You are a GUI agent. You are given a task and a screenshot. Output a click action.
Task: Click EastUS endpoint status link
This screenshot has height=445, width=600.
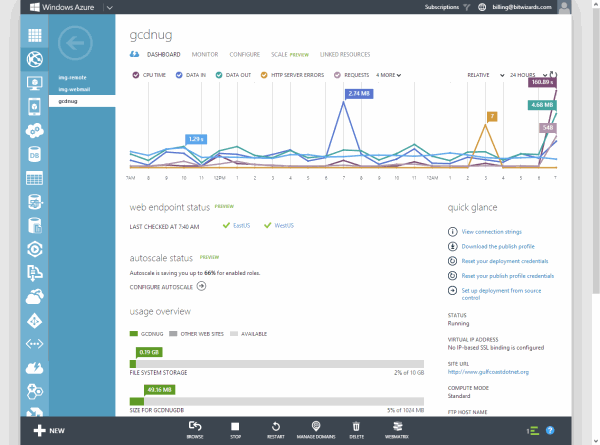click(241, 225)
